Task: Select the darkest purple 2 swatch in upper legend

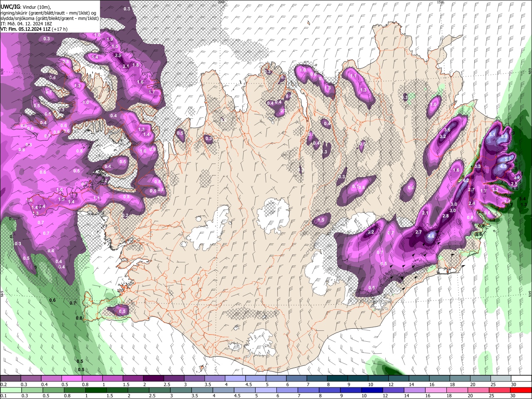Action: click(153, 379)
